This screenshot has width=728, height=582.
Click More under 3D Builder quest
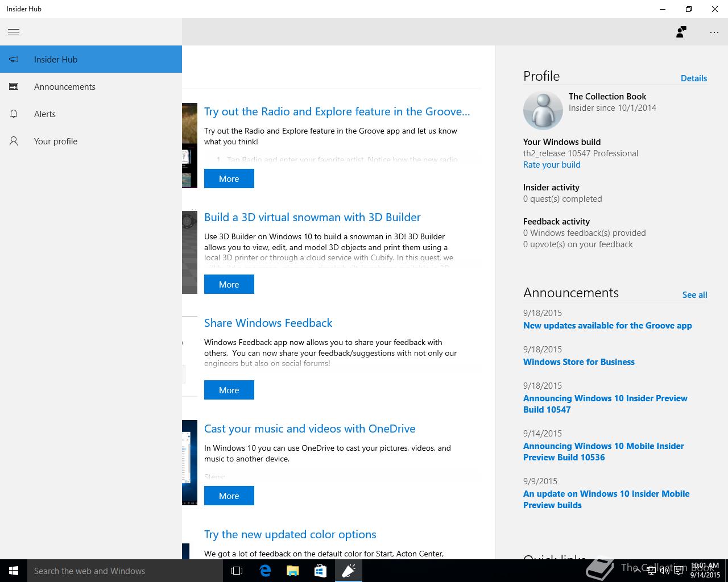229,284
